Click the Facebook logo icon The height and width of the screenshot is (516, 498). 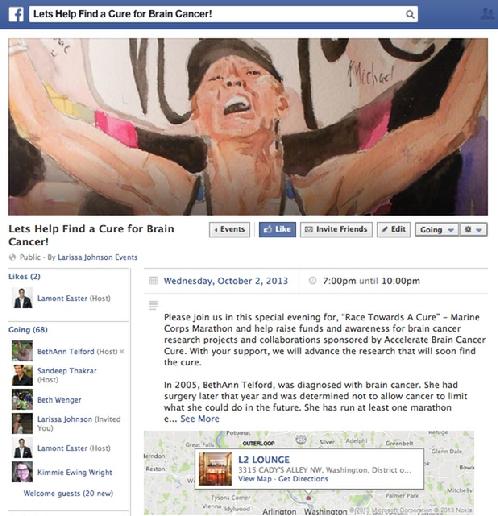pyautogui.click(x=16, y=15)
